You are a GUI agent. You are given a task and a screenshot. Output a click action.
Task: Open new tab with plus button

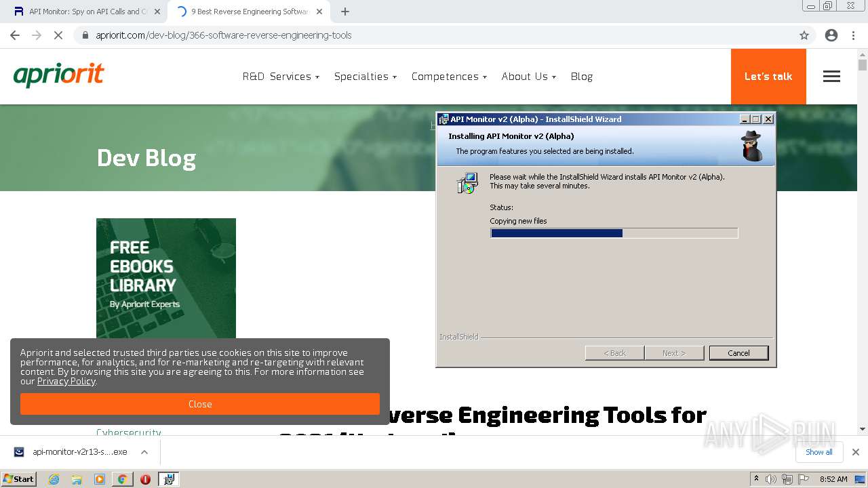click(x=345, y=12)
